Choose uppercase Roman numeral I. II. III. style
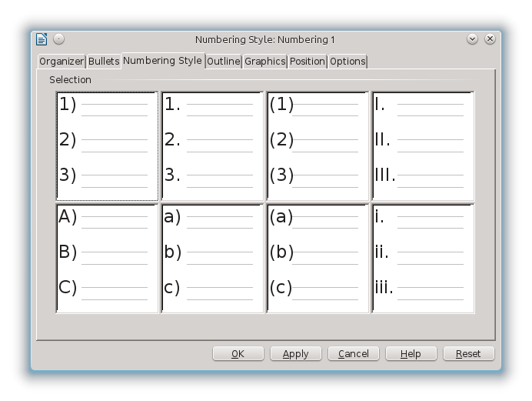 (x=423, y=146)
